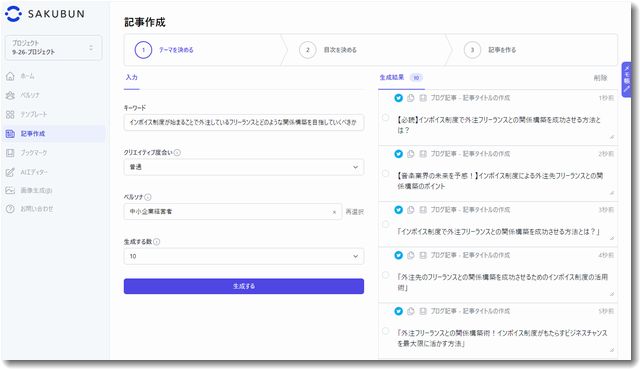
Task: Open the ペルソナ combo box 中小企業経営者
Action: 233,212
